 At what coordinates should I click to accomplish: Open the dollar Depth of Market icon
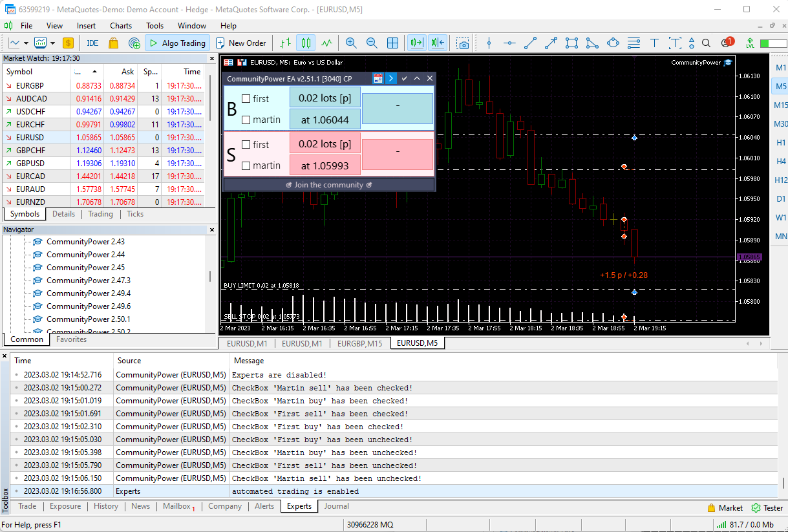68,43
